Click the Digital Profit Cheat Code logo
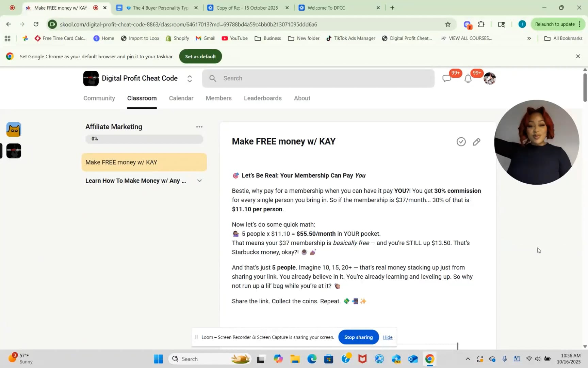This screenshot has width=588, height=368. coord(91,78)
